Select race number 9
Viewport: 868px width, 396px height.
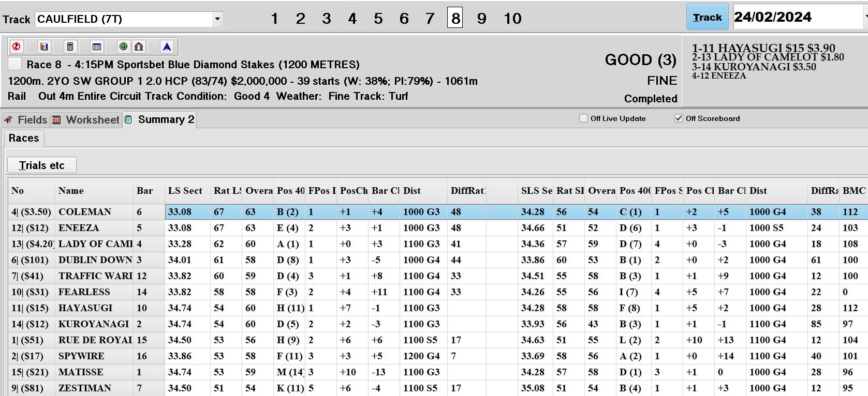[481, 19]
